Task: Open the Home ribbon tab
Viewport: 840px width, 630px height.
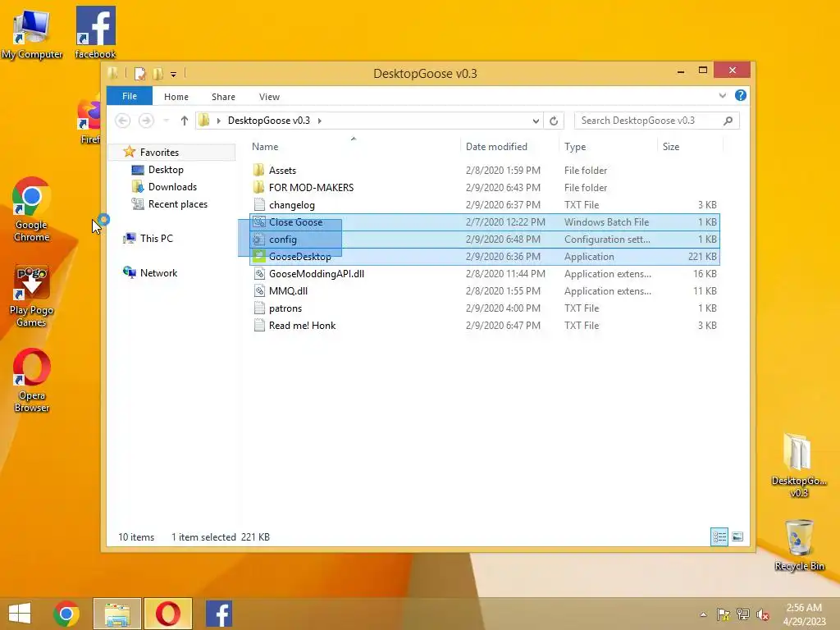Action: pos(176,97)
